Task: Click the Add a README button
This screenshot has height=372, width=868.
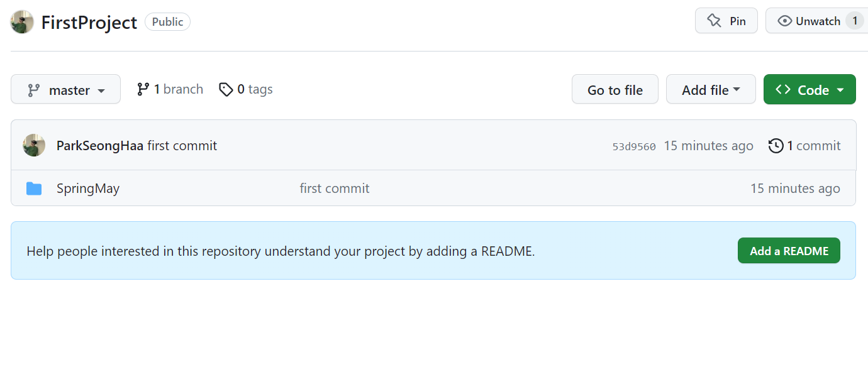Action: pyautogui.click(x=789, y=251)
